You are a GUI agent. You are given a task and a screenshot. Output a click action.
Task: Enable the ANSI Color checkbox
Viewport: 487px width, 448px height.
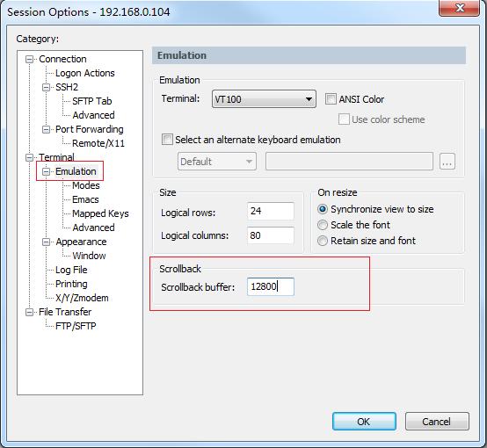331,99
